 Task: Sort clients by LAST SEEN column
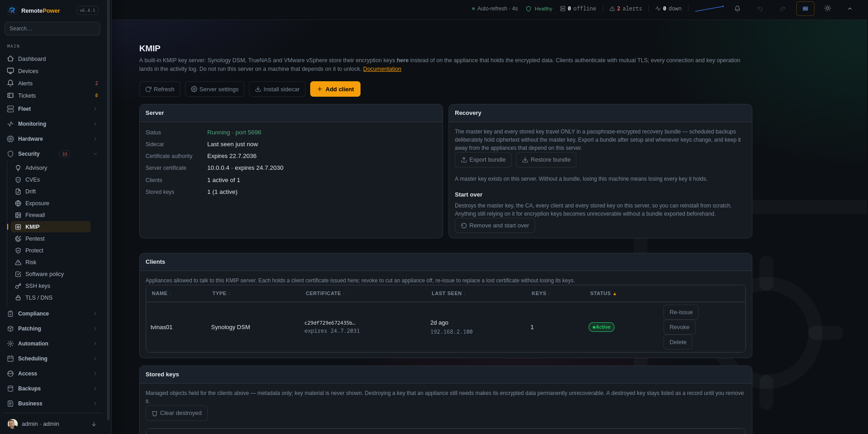point(448,294)
